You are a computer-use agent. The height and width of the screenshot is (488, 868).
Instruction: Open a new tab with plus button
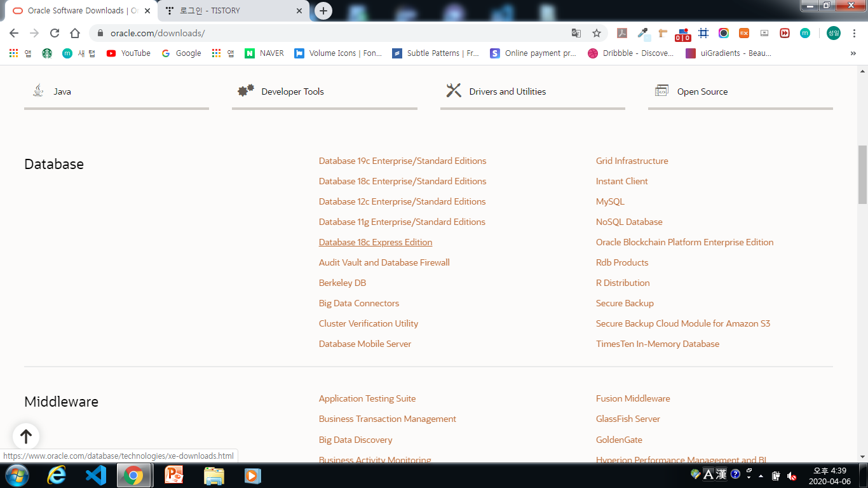tap(323, 11)
